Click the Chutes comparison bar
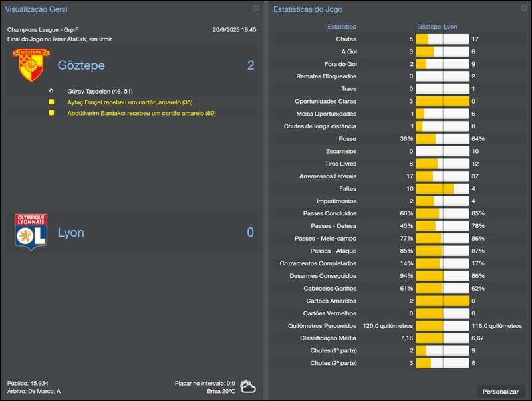Screen dimensions: 532x401 click(x=442, y=39)
